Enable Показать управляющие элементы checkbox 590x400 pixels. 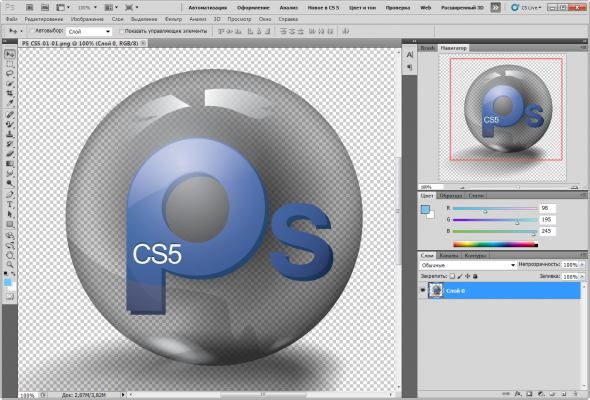[121, 31]
